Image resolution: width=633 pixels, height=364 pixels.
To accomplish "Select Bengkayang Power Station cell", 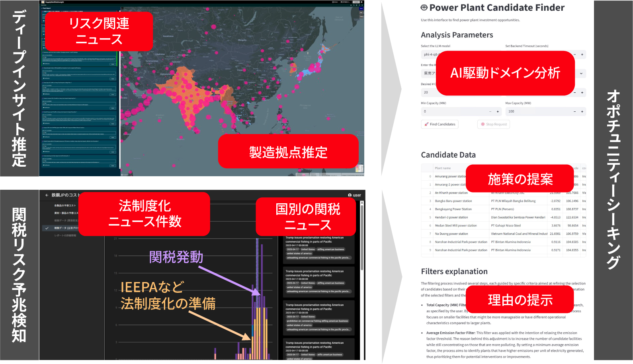I will point(461,209).
